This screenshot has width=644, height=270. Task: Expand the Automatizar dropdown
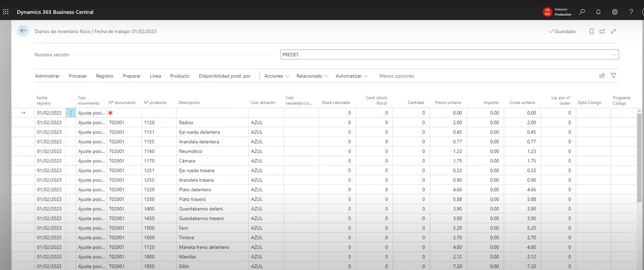(351, 76)
